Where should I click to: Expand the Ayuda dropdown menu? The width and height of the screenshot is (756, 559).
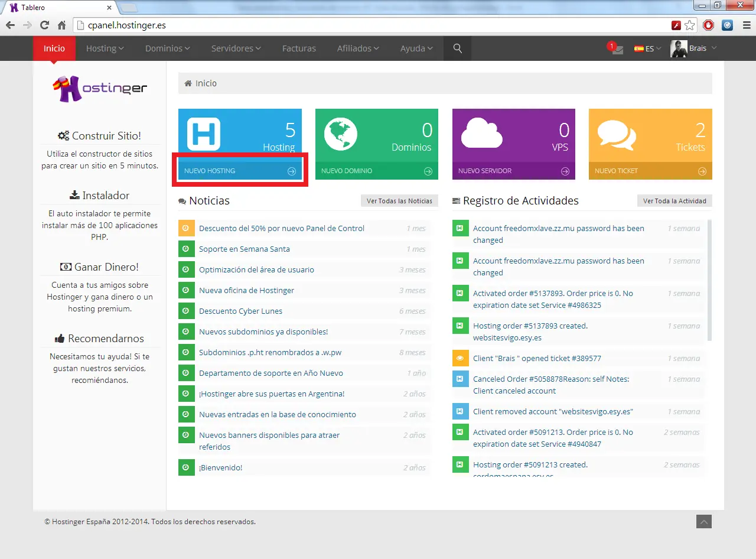coord(416,48)
